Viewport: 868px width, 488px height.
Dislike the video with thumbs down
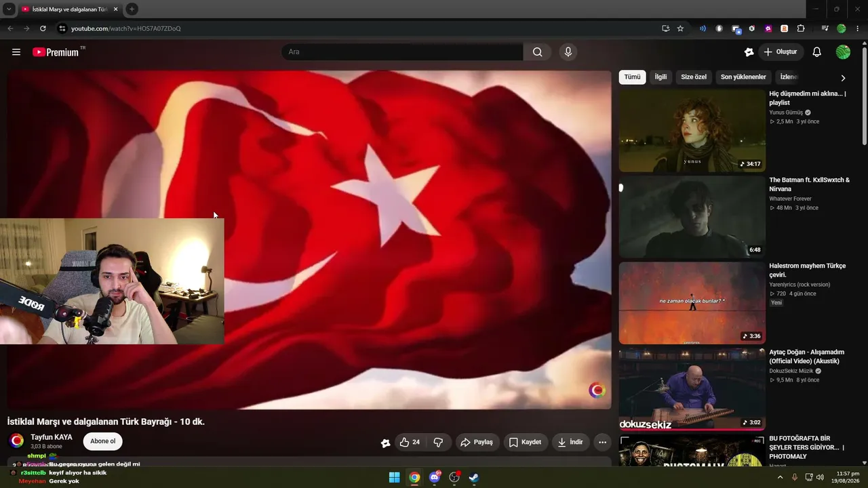pyautogui.click(x=438, y=443)
